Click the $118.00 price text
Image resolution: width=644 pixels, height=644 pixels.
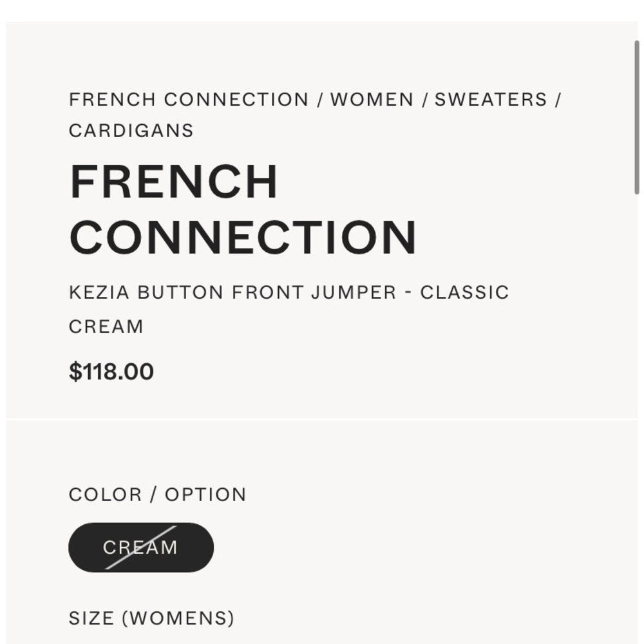111,371
